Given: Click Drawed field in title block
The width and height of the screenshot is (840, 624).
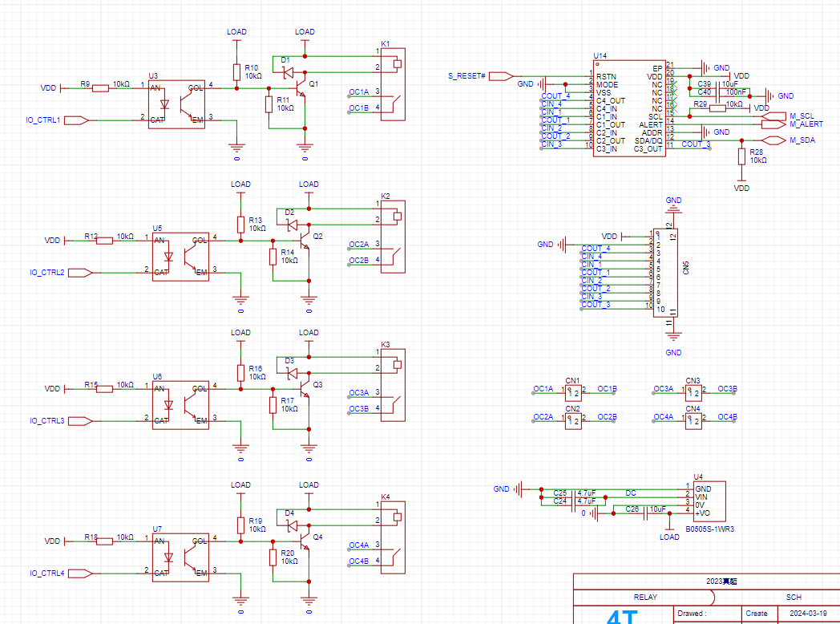Looking at the screenshot, I should (x=693, y=614).
